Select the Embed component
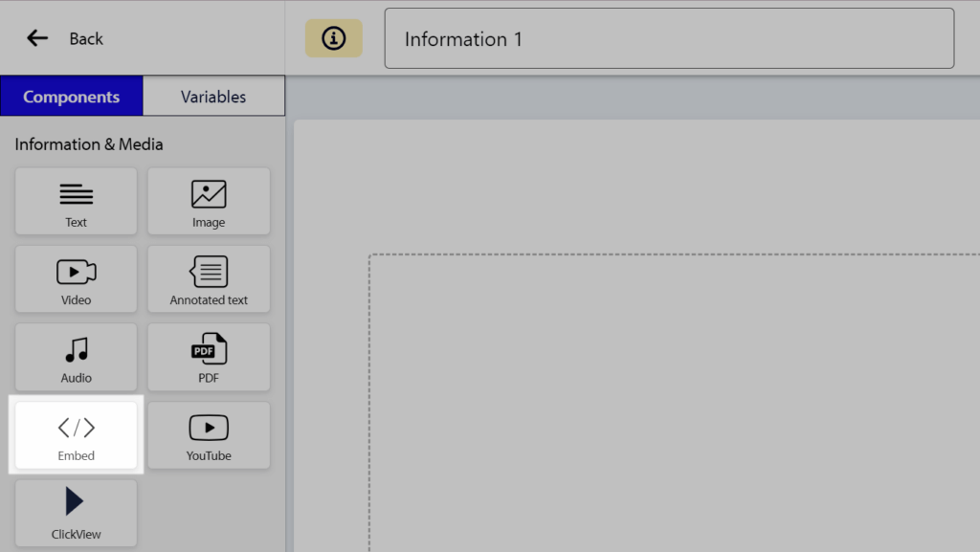The width and height of the screenshot is (980, 552). (x=77, y=435)
